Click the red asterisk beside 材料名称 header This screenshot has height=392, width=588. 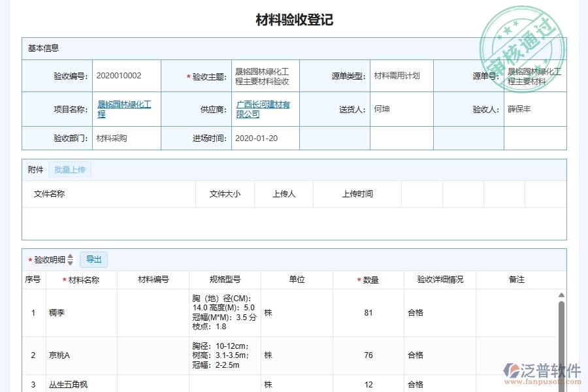(x=64, y=279)
